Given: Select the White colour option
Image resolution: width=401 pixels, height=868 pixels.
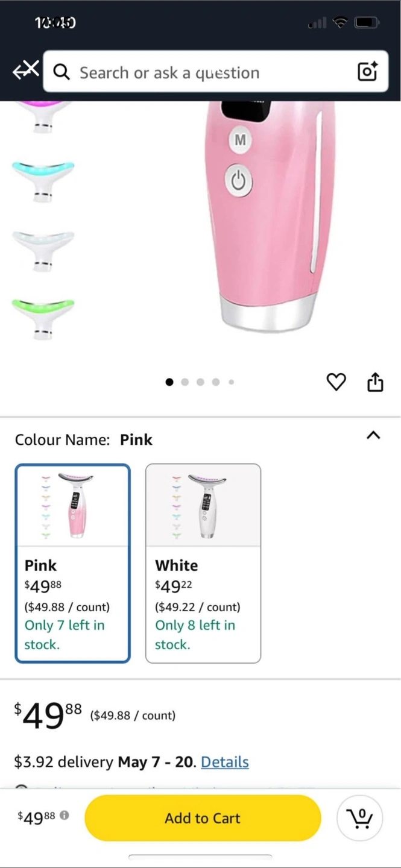Looking at the screenshot, I should 203,563.
